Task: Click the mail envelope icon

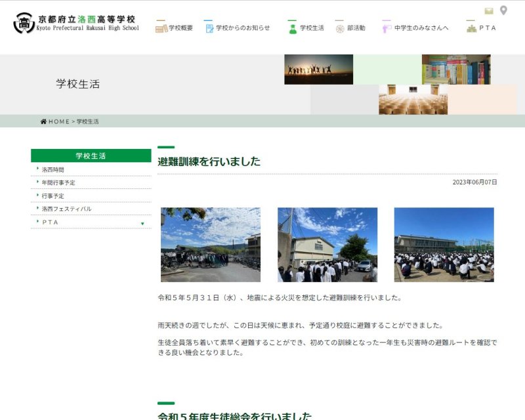Action: click(x=489, y=10)
